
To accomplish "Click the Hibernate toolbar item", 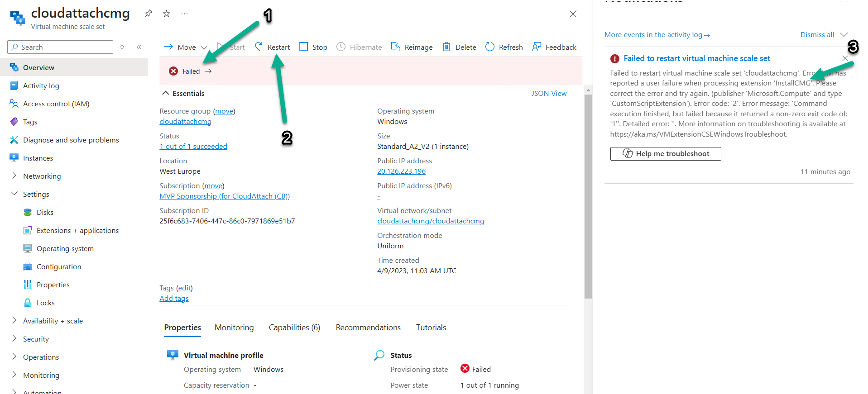I will point(359,47).
